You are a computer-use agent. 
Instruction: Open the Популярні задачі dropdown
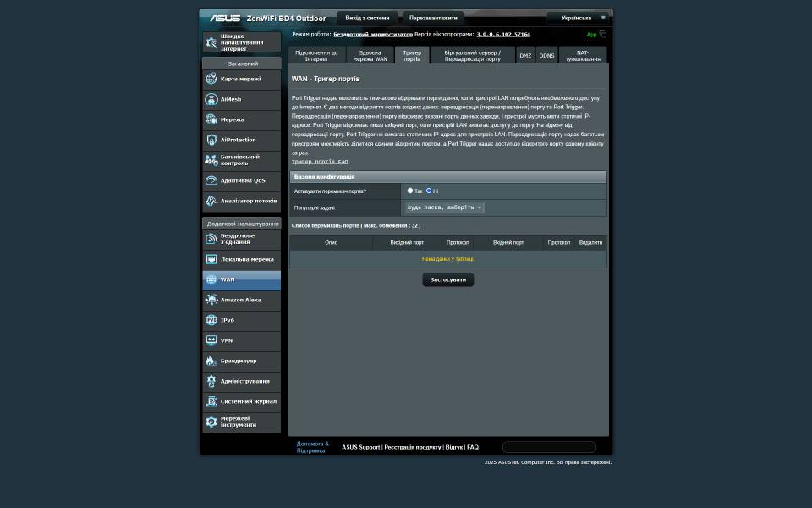tap(444, 207)
